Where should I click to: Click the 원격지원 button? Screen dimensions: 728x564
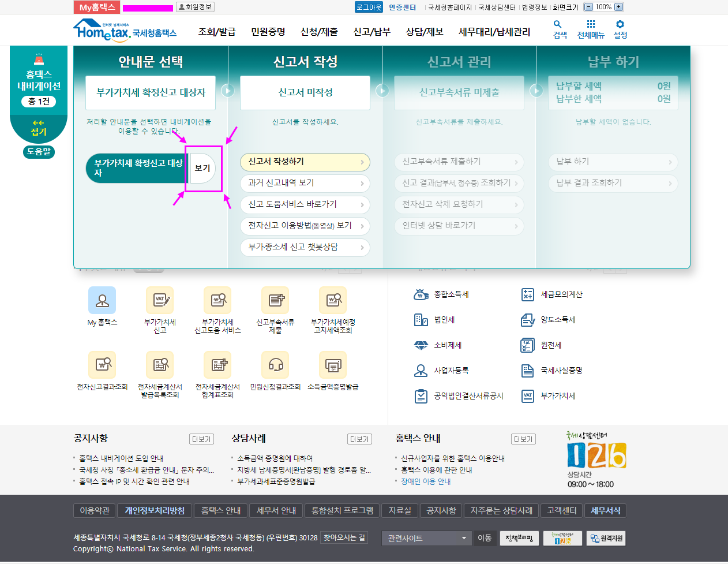(606, 538)
